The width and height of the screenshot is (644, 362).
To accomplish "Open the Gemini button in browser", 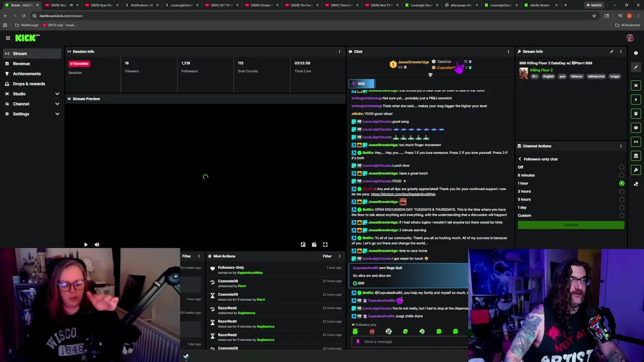I will pyautogui.click(x=593, y=5).
